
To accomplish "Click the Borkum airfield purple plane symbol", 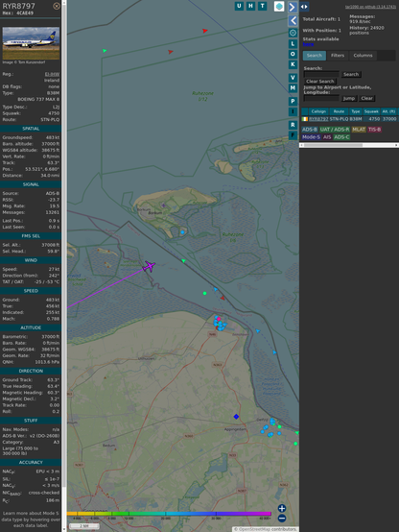I will click(x=163, y=205).
